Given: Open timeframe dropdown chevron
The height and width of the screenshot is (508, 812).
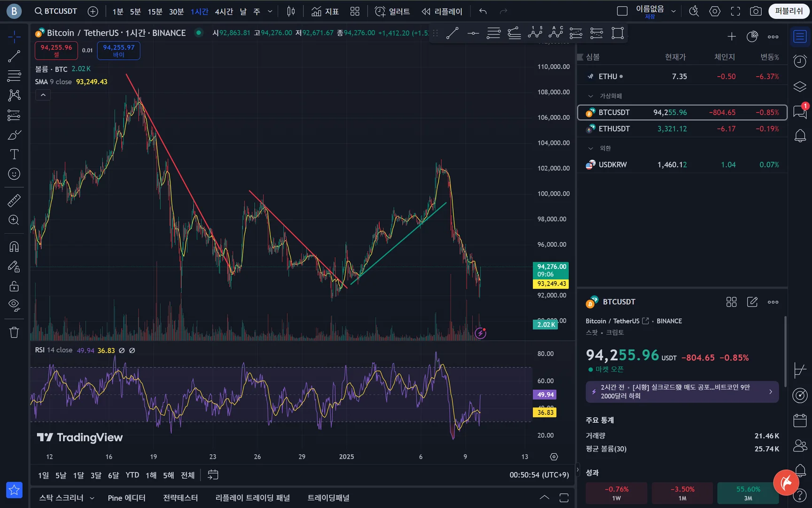Looking at the screenshot, I should click(x=270, y=11).
